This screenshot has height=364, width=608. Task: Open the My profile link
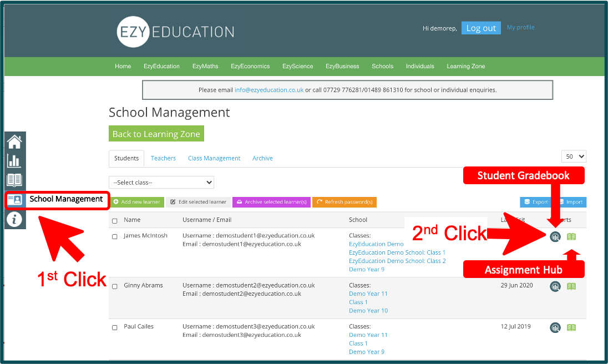pyautogui.click(x=521, y=27)
